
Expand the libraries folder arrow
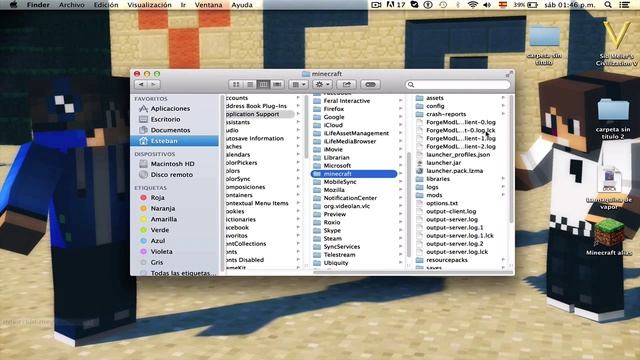click(503, 179)
